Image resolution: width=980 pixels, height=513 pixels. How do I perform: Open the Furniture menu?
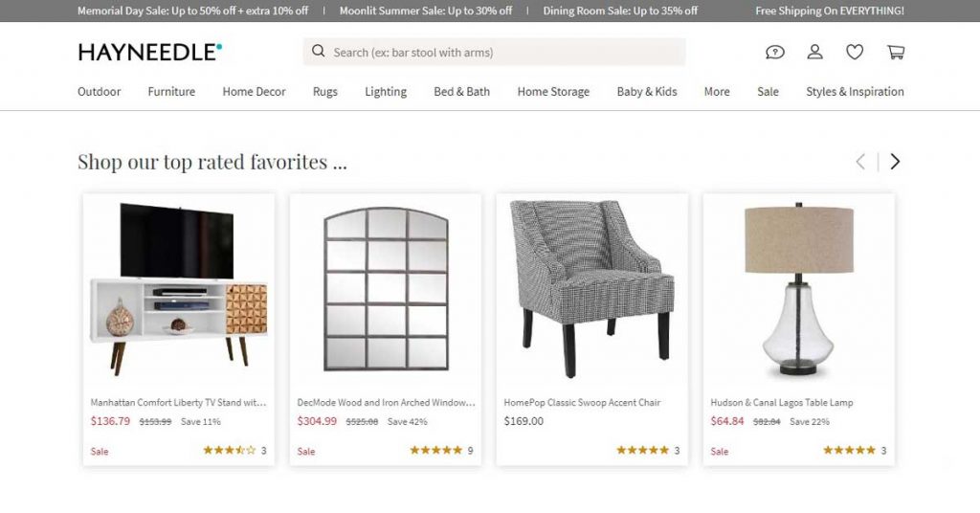pos(171,92)
